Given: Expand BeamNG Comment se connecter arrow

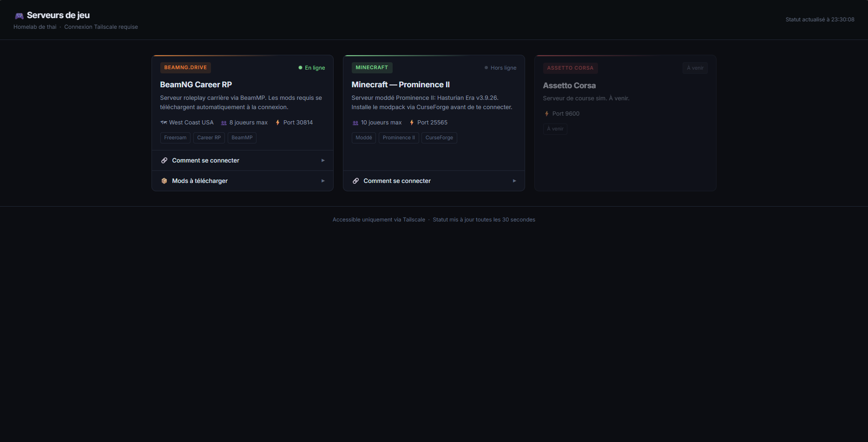Looking at the screenshot, I should 323,161.
